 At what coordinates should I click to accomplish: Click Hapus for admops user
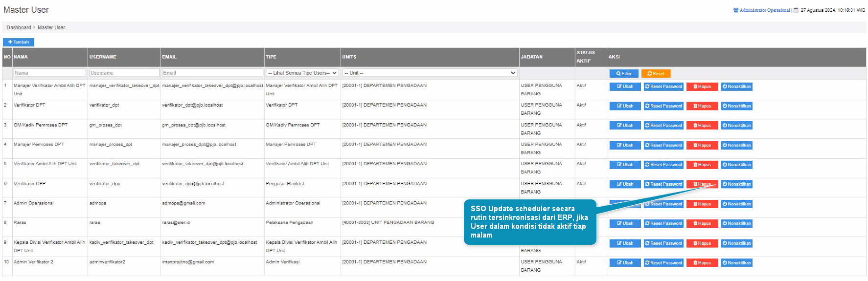click(x=702, y=204)
